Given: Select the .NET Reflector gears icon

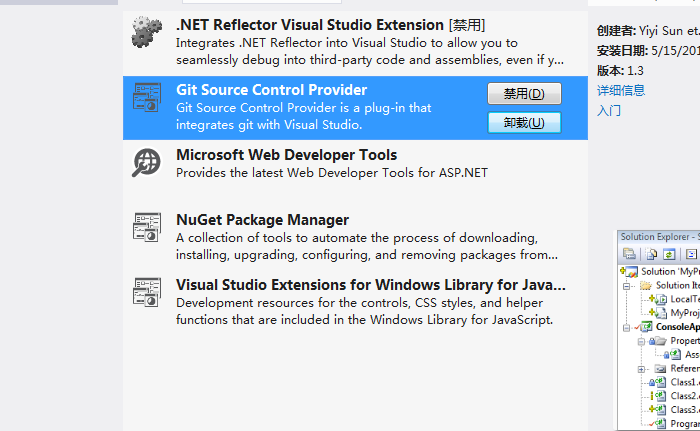Looking at the screenshot, I should [x=146, y=32].
